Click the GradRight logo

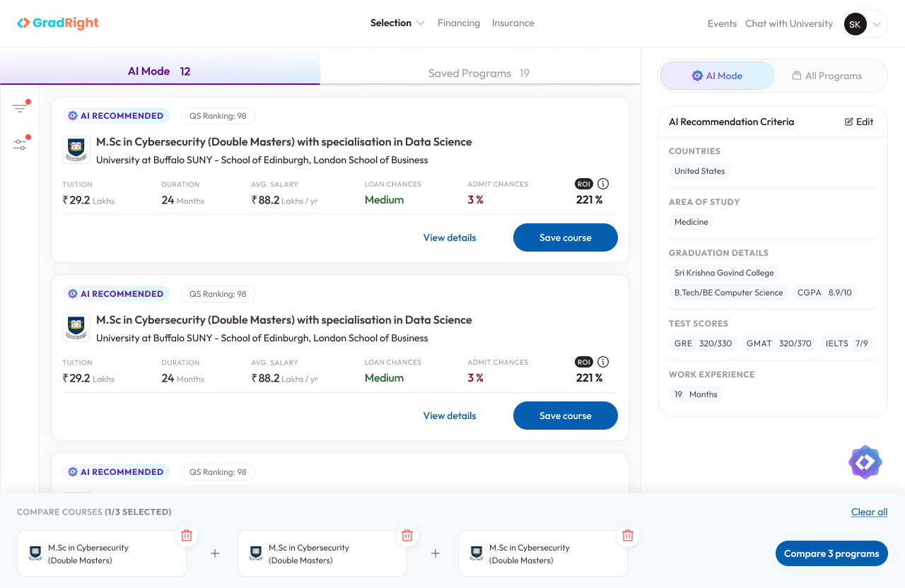[58, 23]
